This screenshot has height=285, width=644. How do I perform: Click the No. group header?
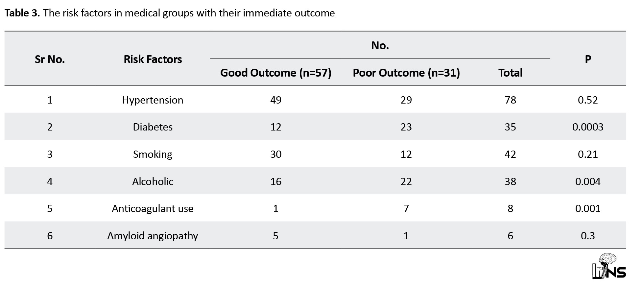tap(380, 46)
